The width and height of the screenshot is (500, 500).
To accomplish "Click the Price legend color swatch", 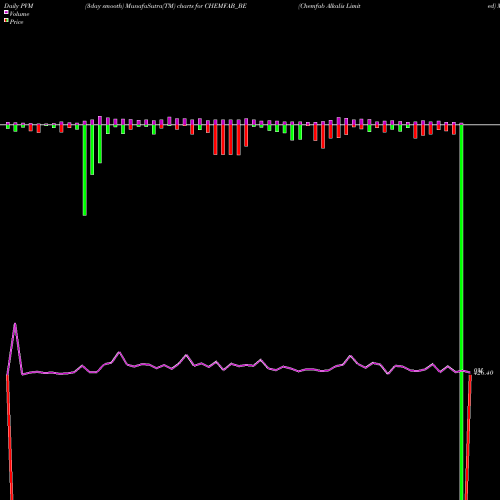I will click(x=6, y=21).
